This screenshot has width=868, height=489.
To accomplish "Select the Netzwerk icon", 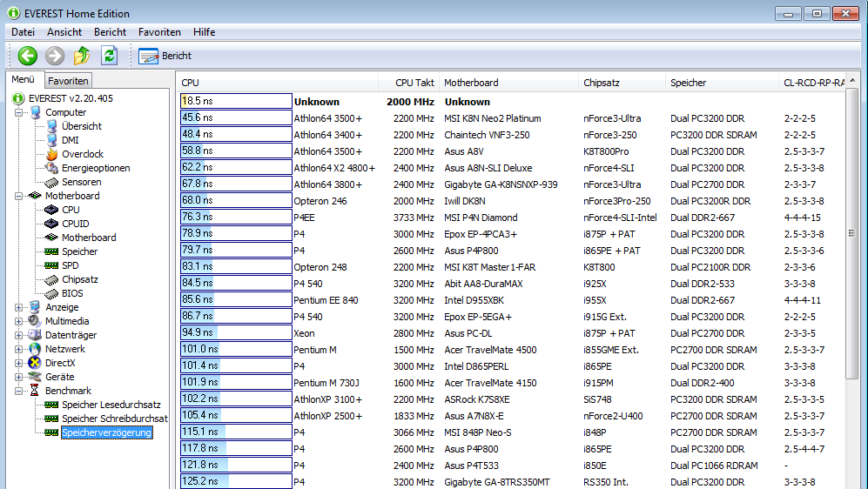I will tap(35, 349).
